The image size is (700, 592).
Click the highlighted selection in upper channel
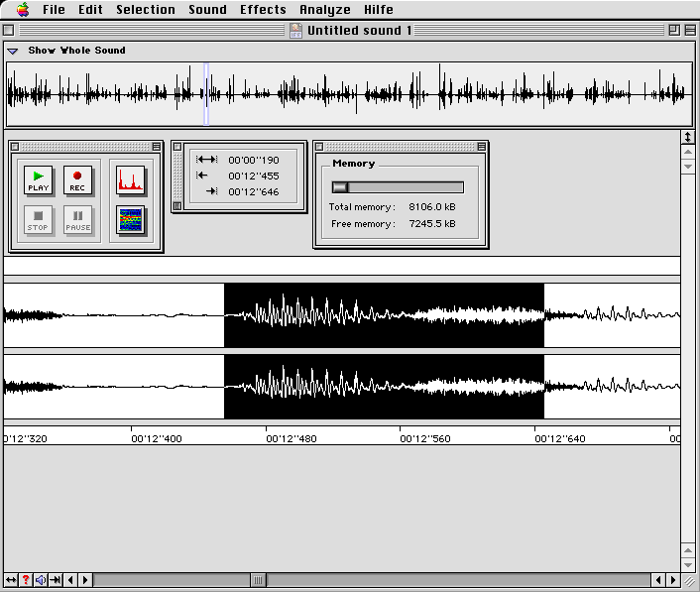384,315
